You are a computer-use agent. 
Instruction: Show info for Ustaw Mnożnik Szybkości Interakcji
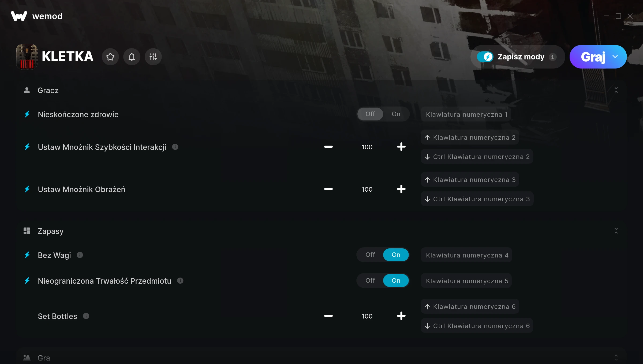coord(175,147)
